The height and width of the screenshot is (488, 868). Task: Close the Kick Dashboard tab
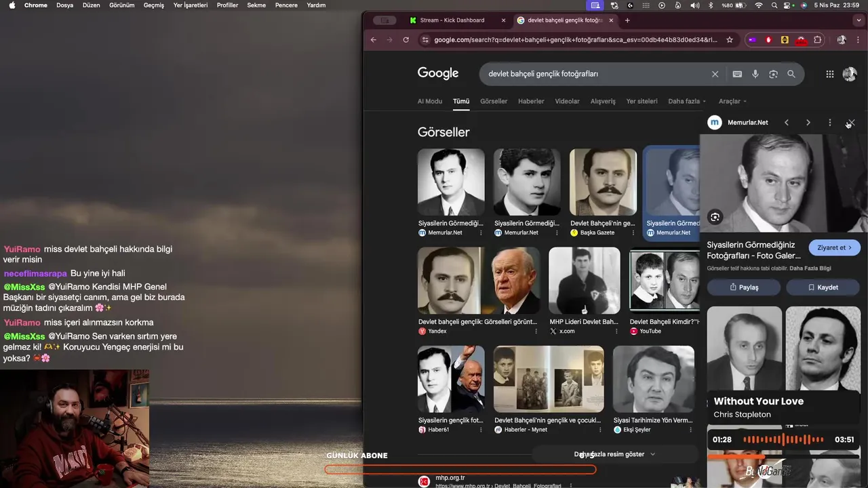click(x=503, y=20)
